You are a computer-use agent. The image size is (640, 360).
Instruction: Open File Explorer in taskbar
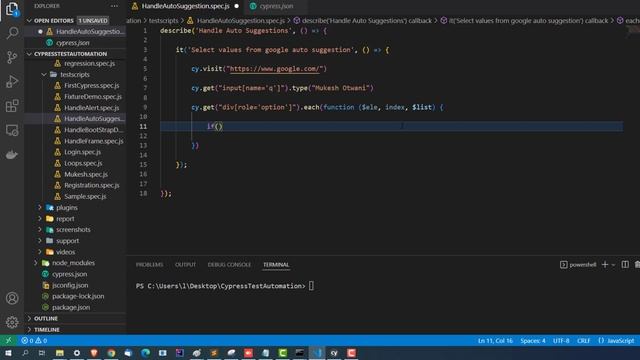[x=60, y=353]
